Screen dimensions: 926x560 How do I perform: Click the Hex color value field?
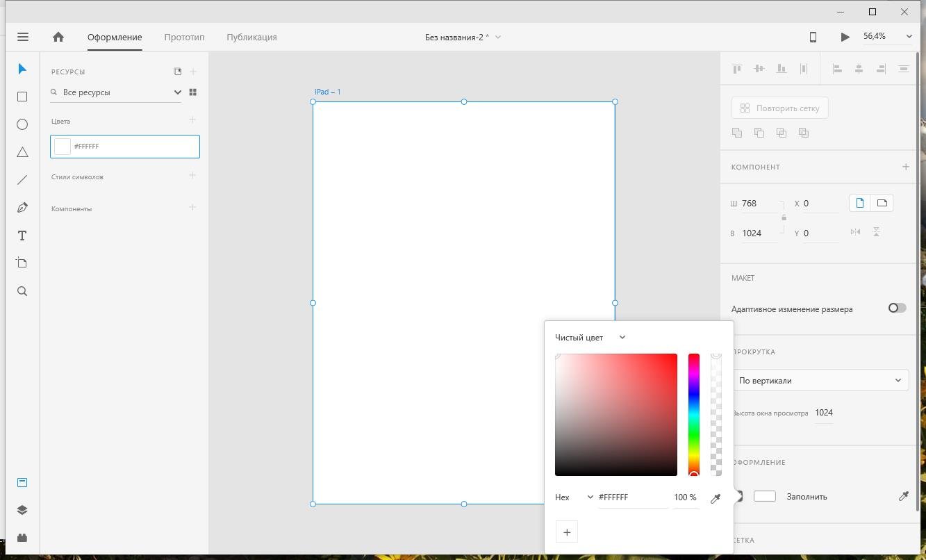tap(632, 497)
